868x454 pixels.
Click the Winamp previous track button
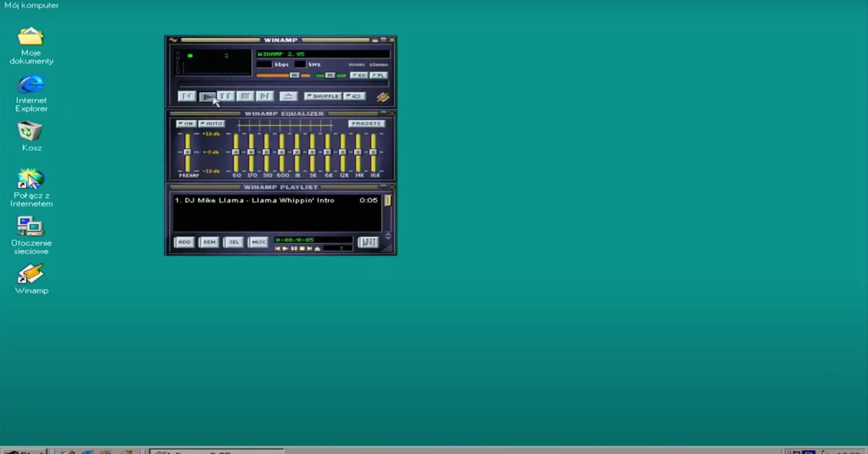186,96
